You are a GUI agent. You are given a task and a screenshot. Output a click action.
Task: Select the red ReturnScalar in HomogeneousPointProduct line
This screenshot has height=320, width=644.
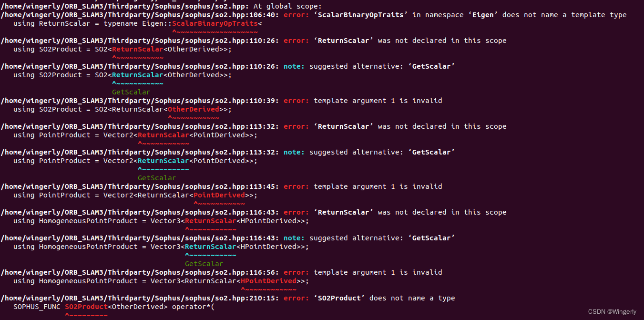[210, 221]
